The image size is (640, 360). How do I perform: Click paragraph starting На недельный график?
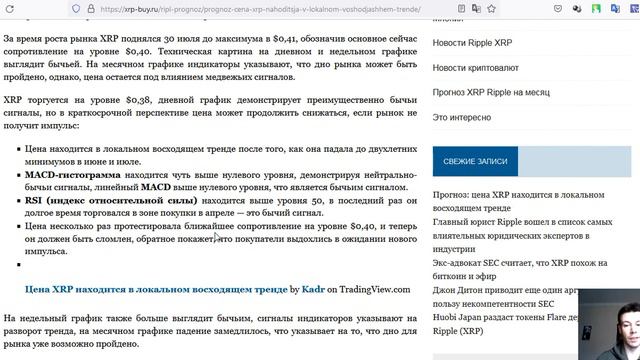click(210, 331)
